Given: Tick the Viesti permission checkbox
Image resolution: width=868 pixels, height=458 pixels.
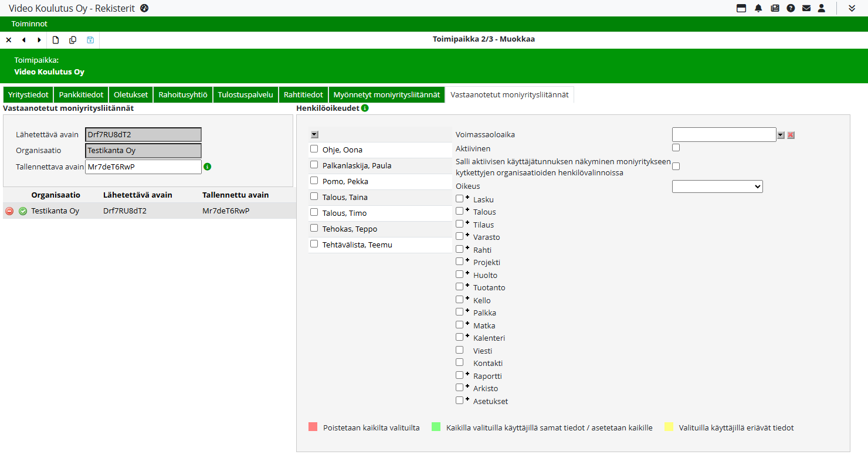Looking at the screenshot, I should click(x=459, y=350).
